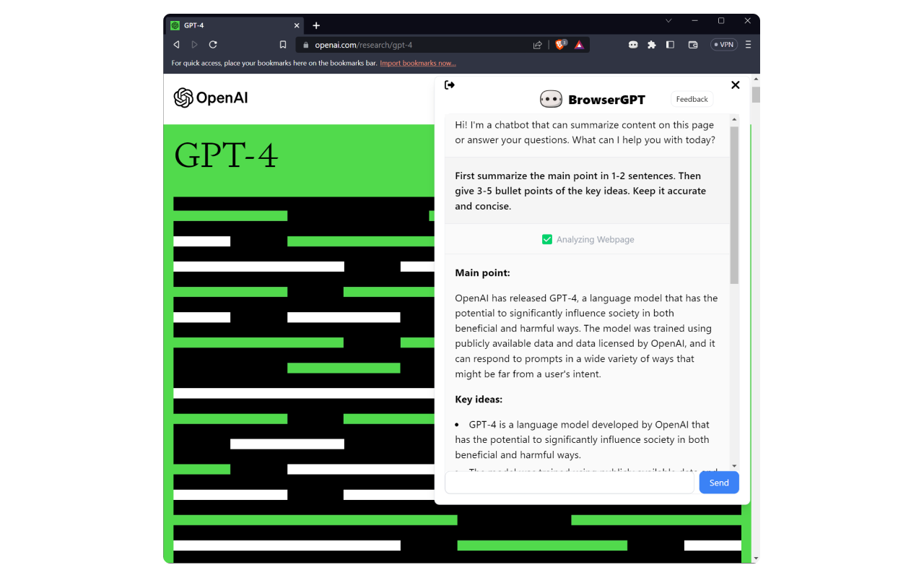The image size is (924, 578).
Task: Close the BrowserGPT panel
Action: click(736, 85)
